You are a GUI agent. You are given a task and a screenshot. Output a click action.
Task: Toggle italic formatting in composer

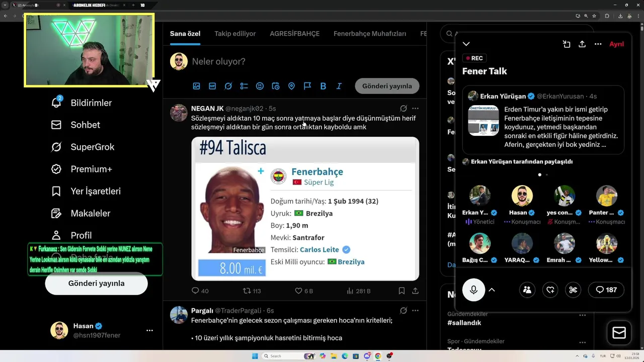point(339,86)
